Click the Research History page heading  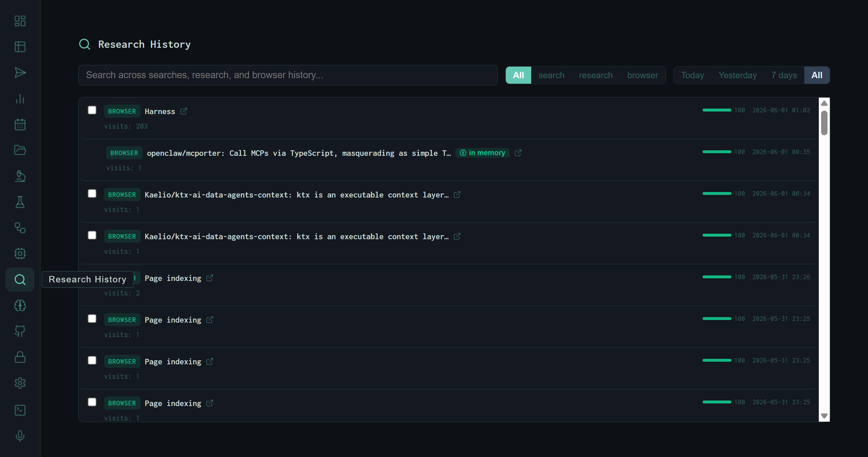pos(144,45)
